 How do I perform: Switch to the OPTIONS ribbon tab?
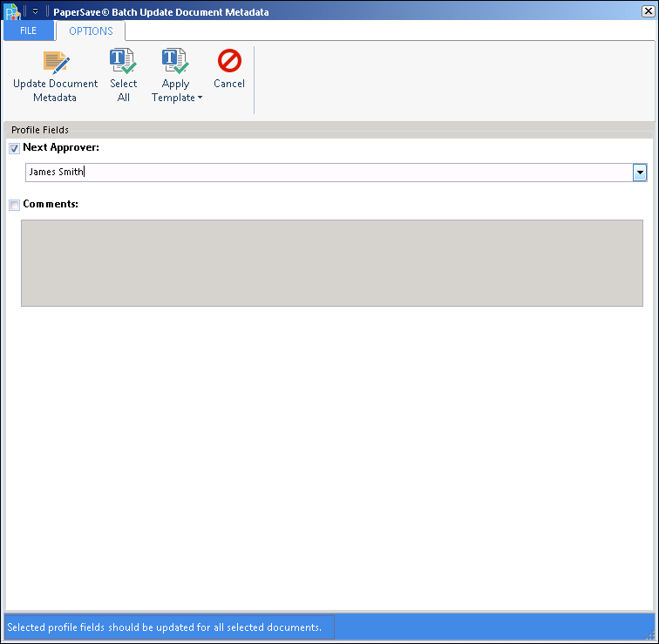pyautogui.click(x=91, y=31)
